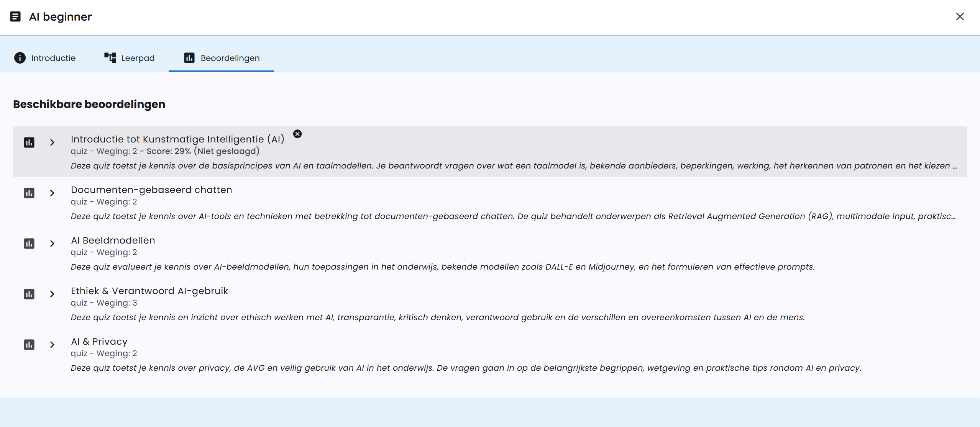Open the Leerpad tab
Image resolution: width=980 pixels, height=427 pixels.
(x=138, y=58)
